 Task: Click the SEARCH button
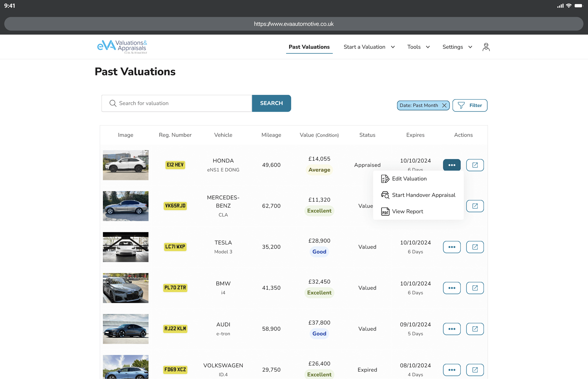pos(271,103)
